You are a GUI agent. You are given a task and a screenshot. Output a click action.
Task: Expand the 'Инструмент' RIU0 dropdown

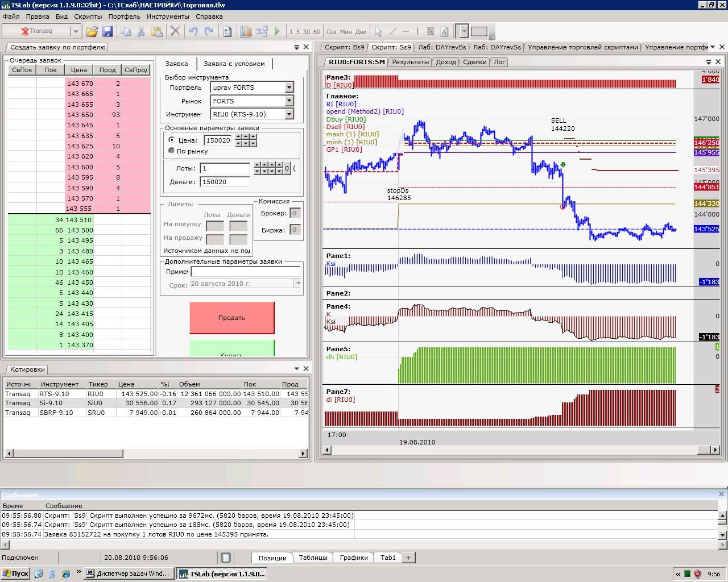pos(289,114)
